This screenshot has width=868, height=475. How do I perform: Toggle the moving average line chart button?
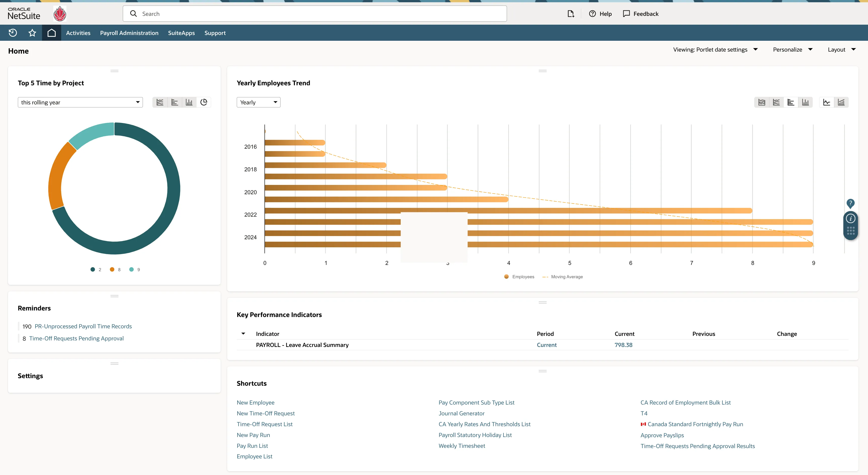coord(826,102)
